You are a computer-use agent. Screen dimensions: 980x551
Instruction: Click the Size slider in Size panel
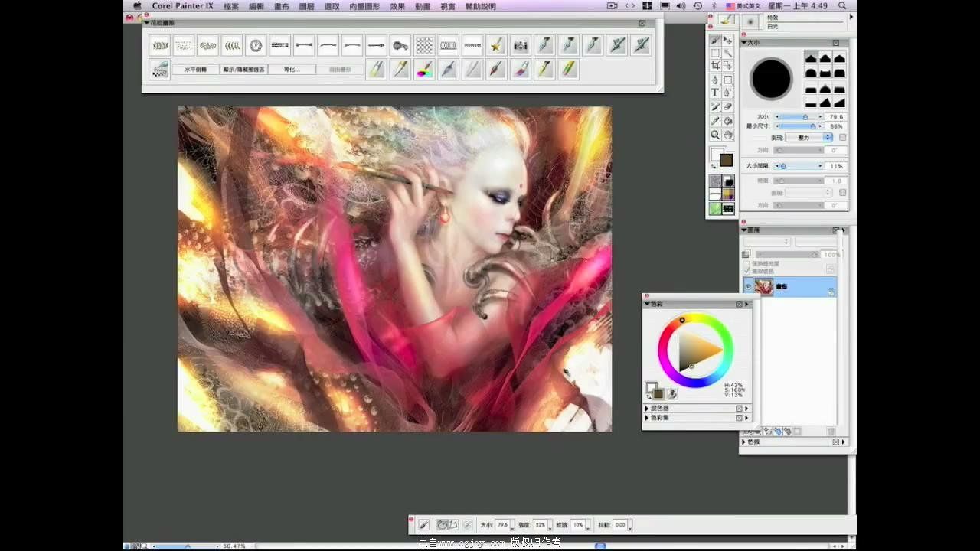tap(800, 116)
